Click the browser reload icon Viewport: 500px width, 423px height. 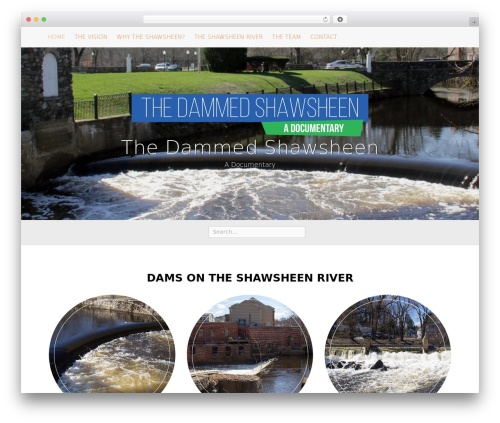[325, 20]
